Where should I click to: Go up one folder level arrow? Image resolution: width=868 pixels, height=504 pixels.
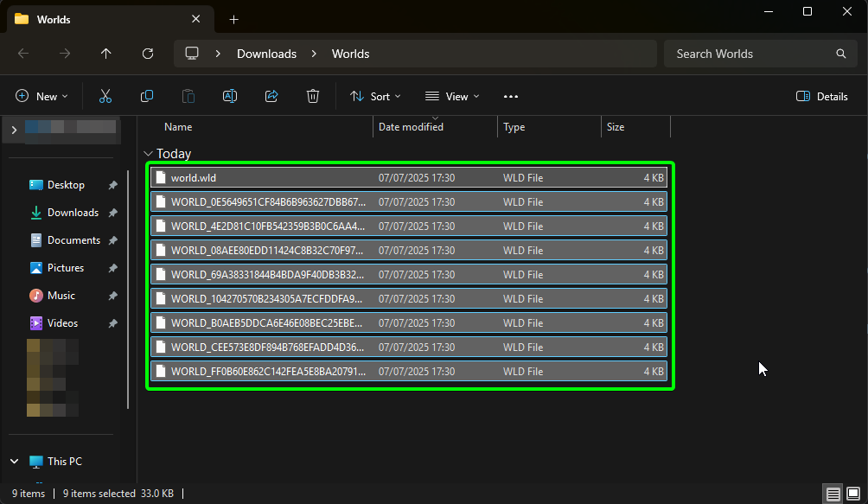(105, 54)
